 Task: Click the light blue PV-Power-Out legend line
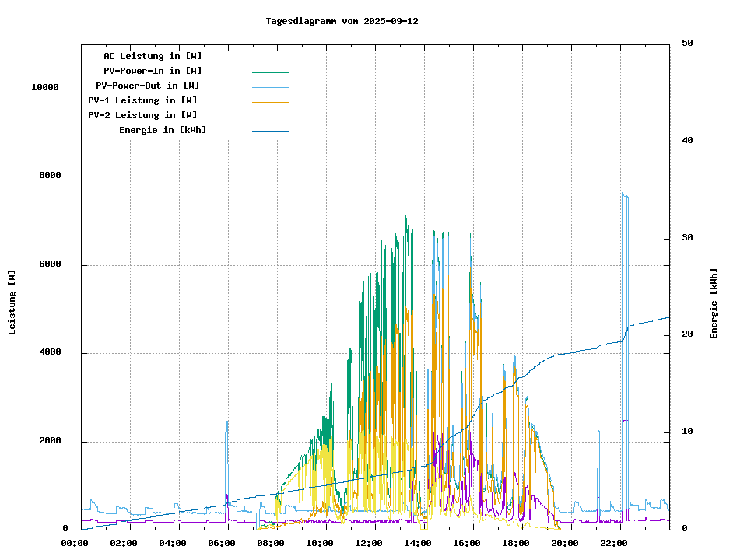tap(270, 86)
